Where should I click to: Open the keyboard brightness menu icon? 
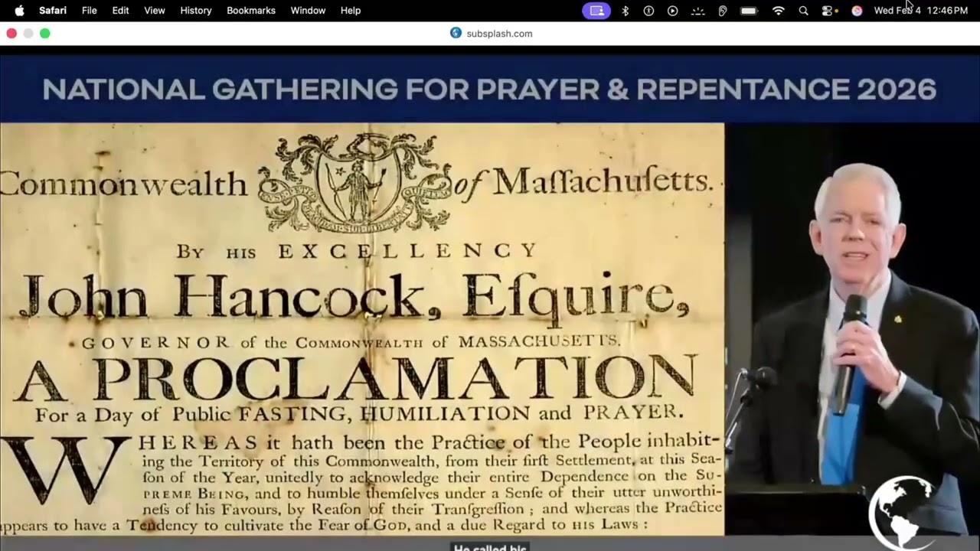[697, 11]
